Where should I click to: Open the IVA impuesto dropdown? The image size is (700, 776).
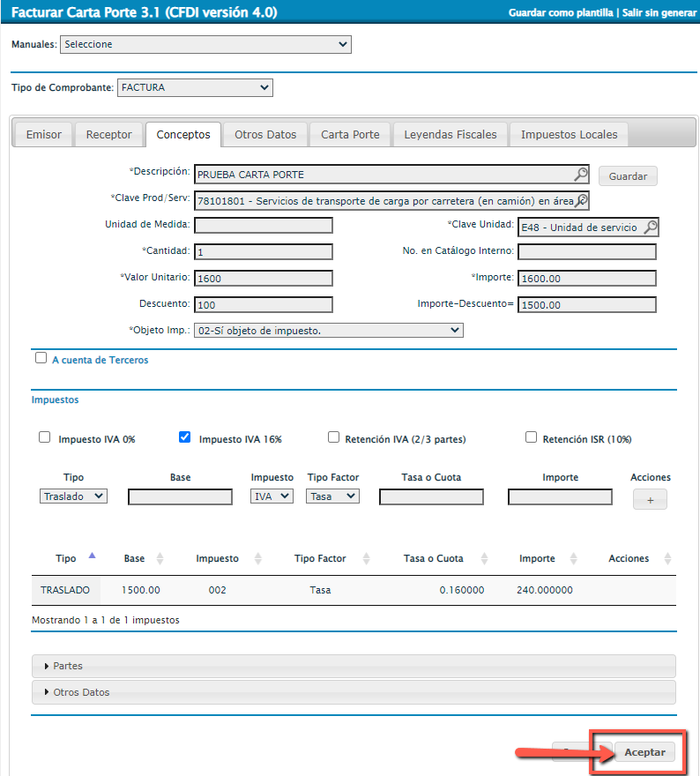pos(272,496)
